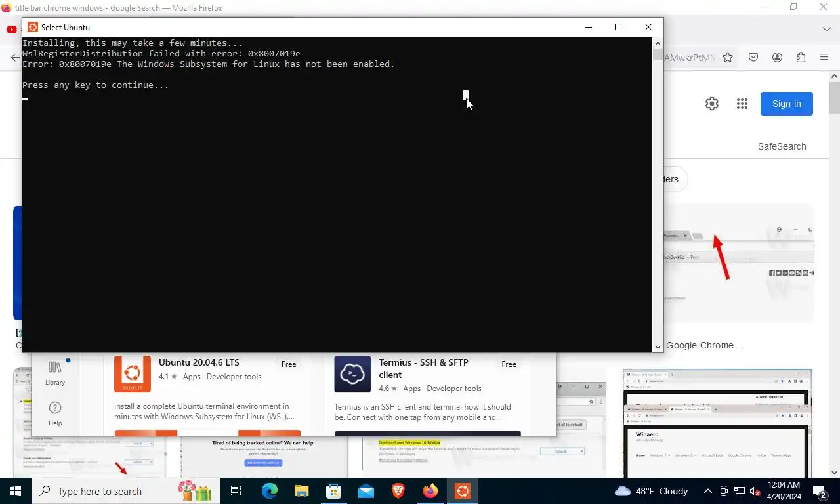Click Free label on Termius card
The height and width of the screenshot is (504, 840).
(509, 364)
